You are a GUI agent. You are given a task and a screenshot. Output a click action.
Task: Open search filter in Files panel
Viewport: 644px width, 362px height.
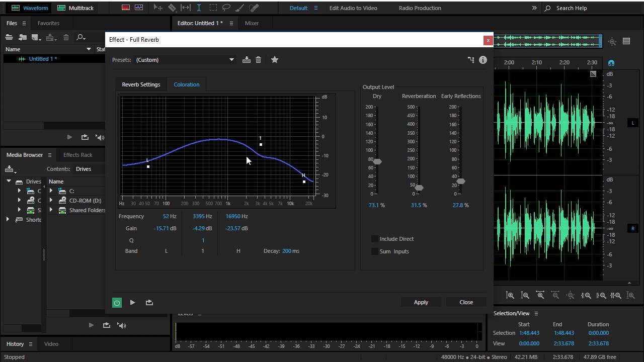pyautogui.click(x=80, y=37)
